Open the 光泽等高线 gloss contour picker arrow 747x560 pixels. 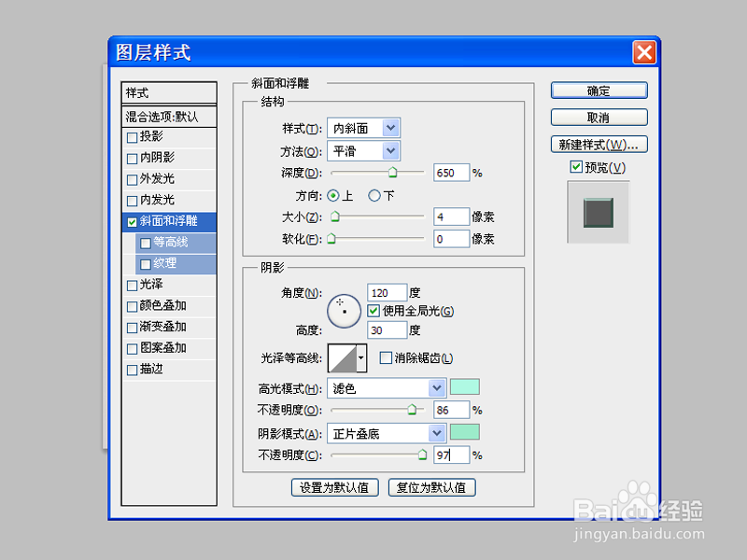(x=361, y=358)
